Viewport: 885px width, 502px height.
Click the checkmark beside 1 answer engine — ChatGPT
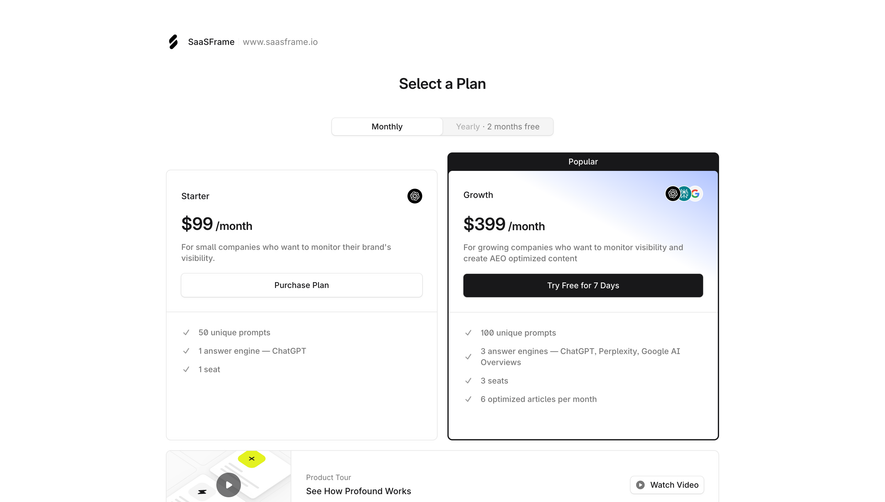[186, 351]
